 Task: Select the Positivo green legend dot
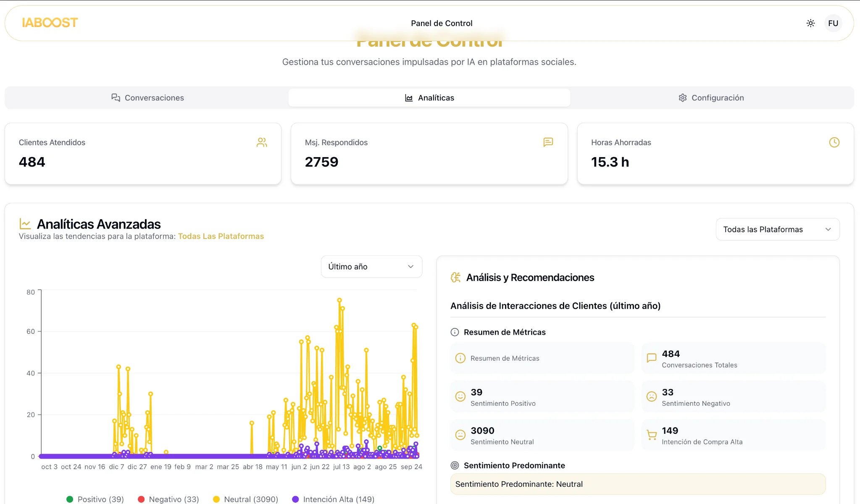(x=70, y=499)
